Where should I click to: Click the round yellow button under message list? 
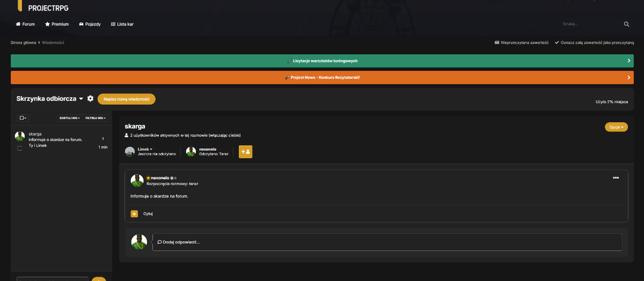99,279
